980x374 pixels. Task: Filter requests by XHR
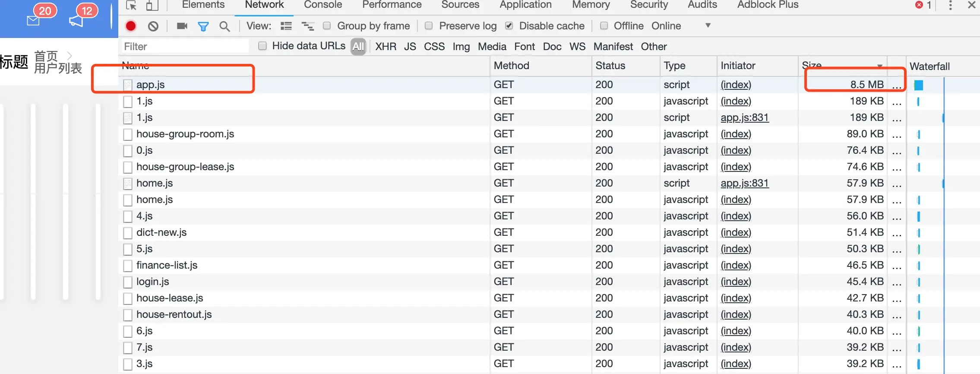(x=386, y=47)
